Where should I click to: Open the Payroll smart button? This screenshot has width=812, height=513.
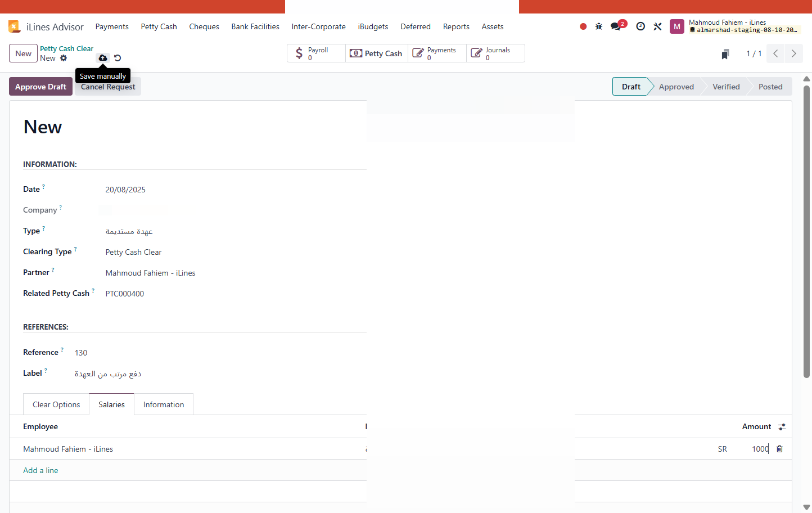pyautogui.click(x=317, y=53)
